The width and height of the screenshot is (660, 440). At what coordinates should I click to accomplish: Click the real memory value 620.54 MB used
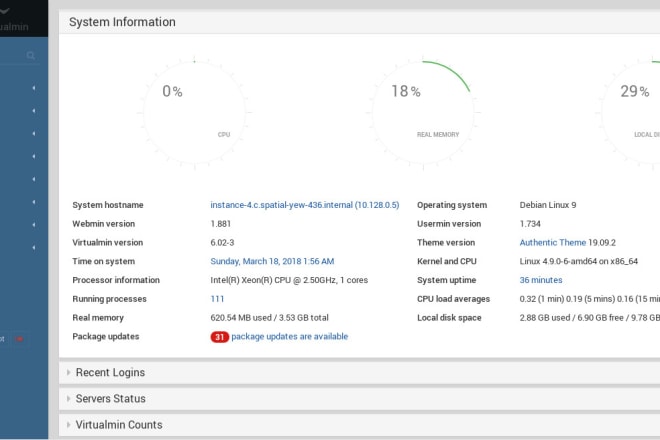[x=241, y=318]
